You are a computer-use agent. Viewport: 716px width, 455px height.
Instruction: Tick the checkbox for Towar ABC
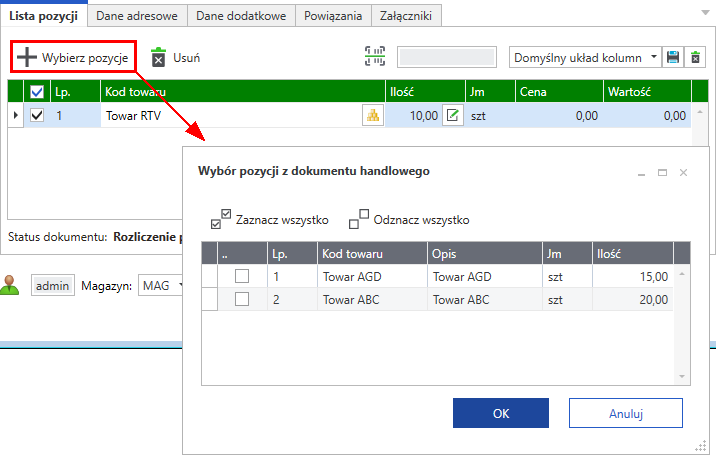point(242,299)
